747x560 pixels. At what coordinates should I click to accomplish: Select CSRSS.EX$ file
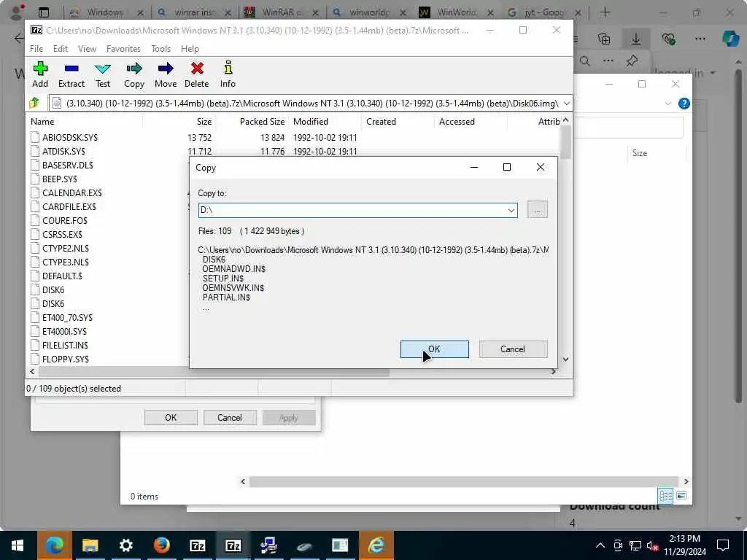pyautogui.click(x=62, y=234)
